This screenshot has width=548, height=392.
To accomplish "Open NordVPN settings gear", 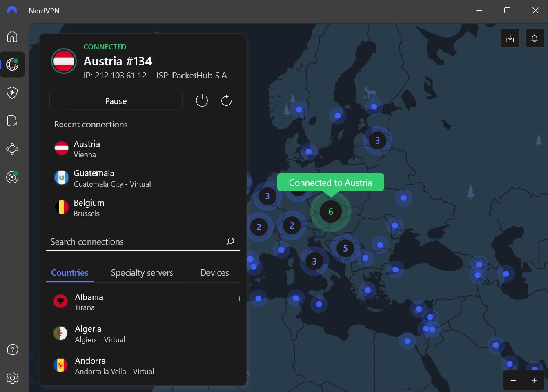I will [12, 378].
